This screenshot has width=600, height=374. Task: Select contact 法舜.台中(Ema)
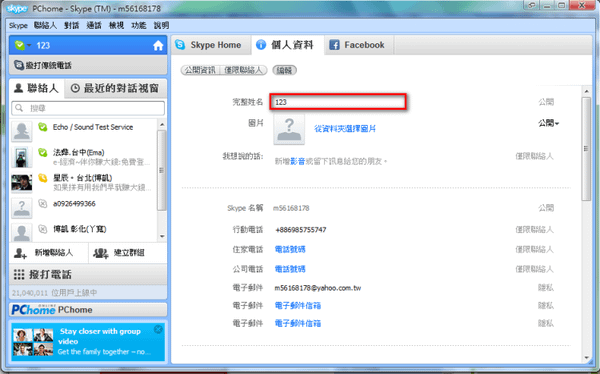[x=83, y=157]
